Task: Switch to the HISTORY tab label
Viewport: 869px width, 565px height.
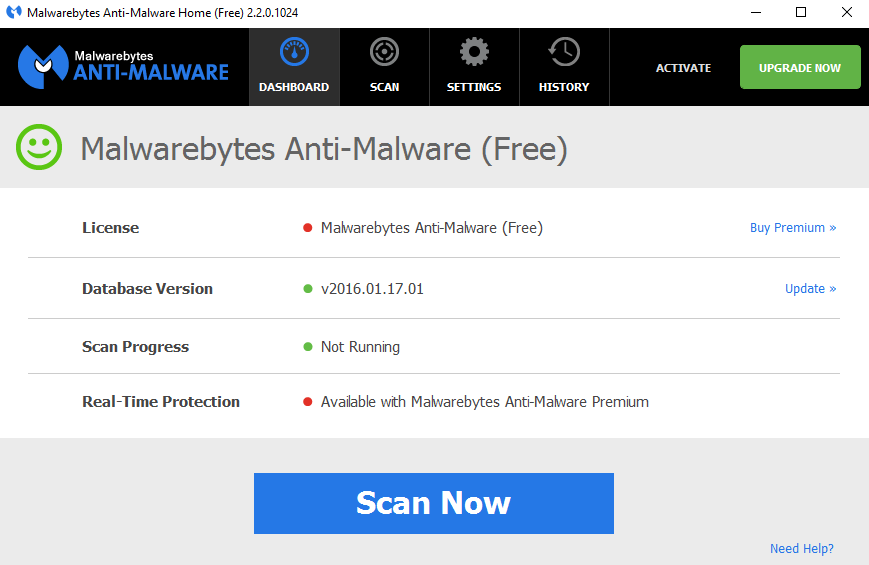Action: pyautogui.click(x=564, y=87)
